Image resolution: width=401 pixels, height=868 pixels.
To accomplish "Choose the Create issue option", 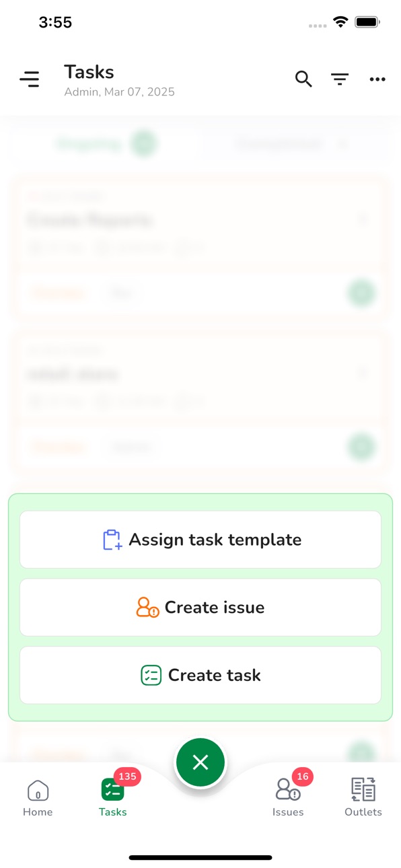I will [x=200, y=608].
